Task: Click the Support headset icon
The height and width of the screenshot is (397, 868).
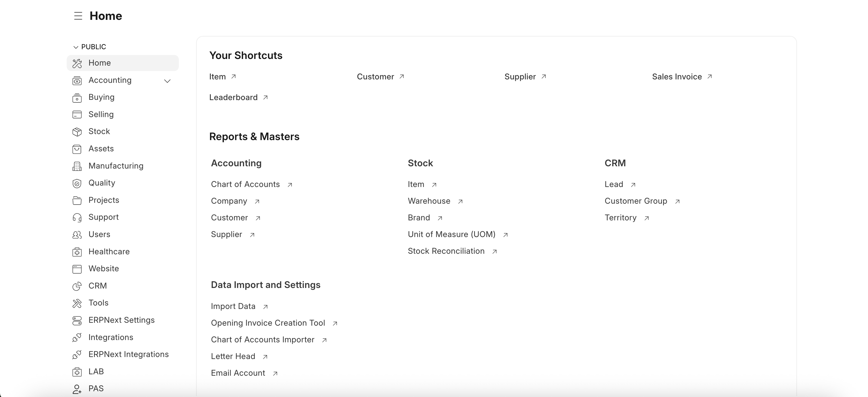Action: click(77, 218)
